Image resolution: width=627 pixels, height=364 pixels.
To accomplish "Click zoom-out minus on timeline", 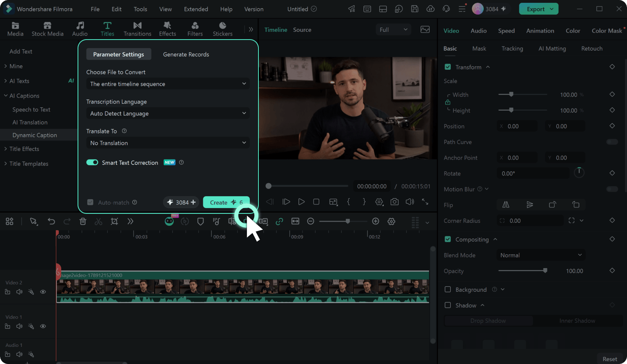I will coord(311,221).
